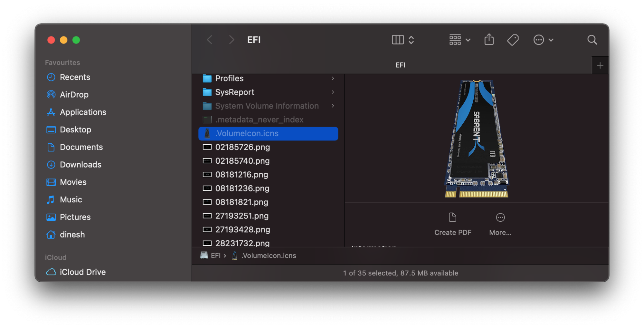
Task: Go back with the left arrow
Action: click(x=210, y=40)
